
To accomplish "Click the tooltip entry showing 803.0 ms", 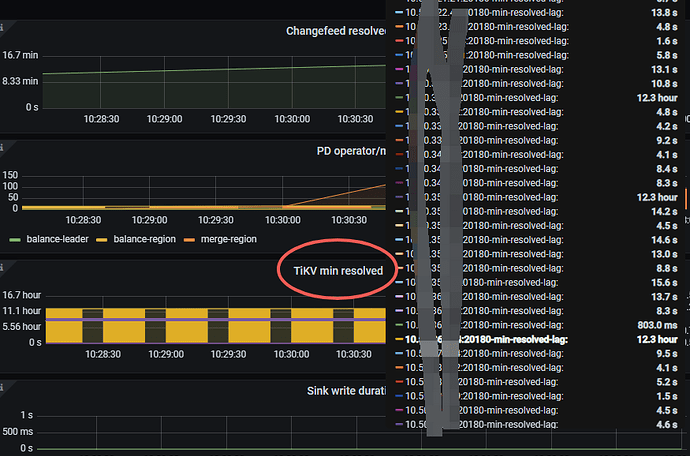I will [x=540, y=325].
